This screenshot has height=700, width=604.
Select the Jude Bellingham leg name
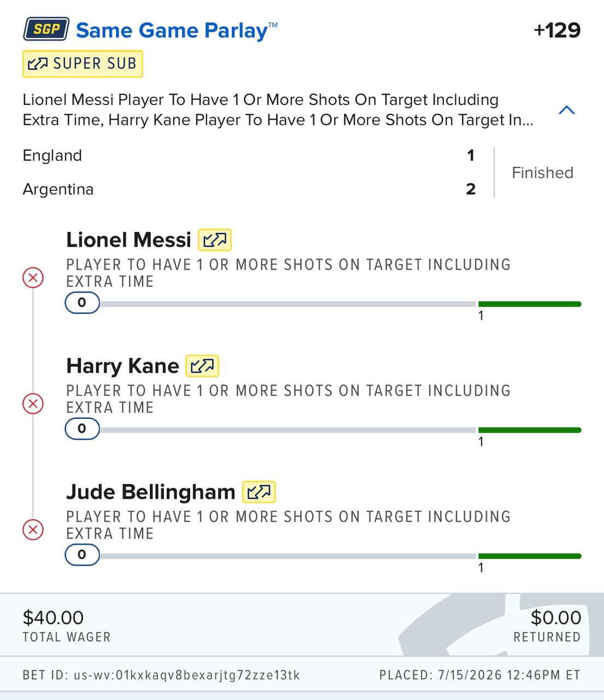pyautogui.click(x=151, y=492)
